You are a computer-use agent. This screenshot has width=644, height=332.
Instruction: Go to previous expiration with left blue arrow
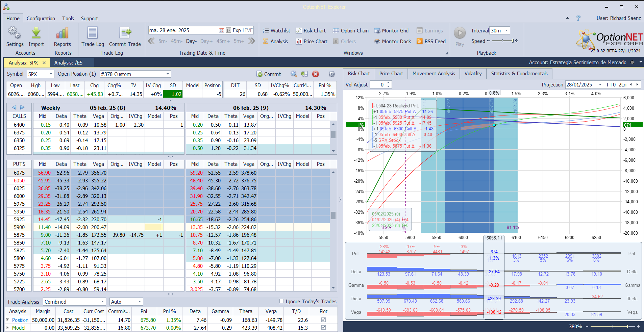click(x=14, y=107)
